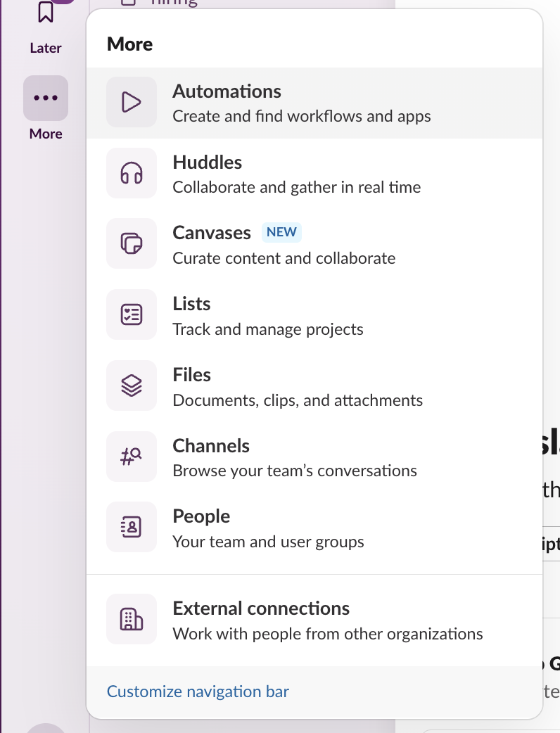This screenshot has width=560, height=733.
Task: Click the Files stacked layers icon
Action: click(x=132, y=385)
